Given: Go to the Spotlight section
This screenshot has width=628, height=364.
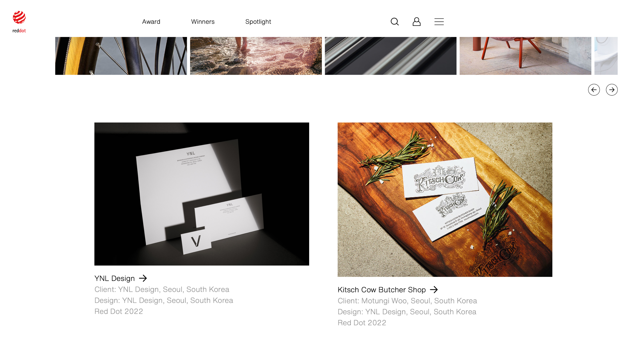Looking at the screenshot, I should pos(258,22).
